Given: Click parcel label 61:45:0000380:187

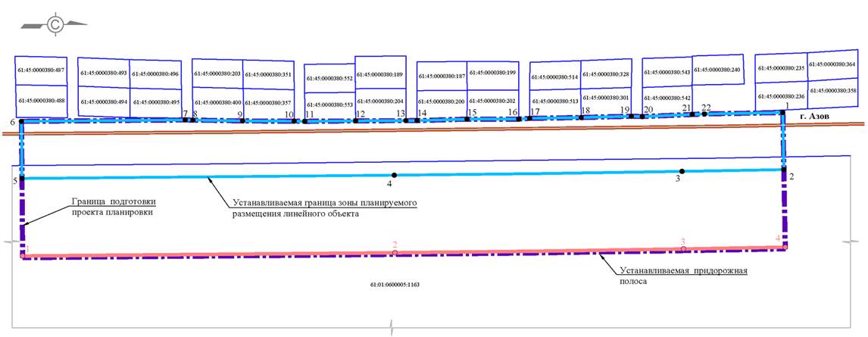Looking at the screenshot, I should (x=442, y=76).
